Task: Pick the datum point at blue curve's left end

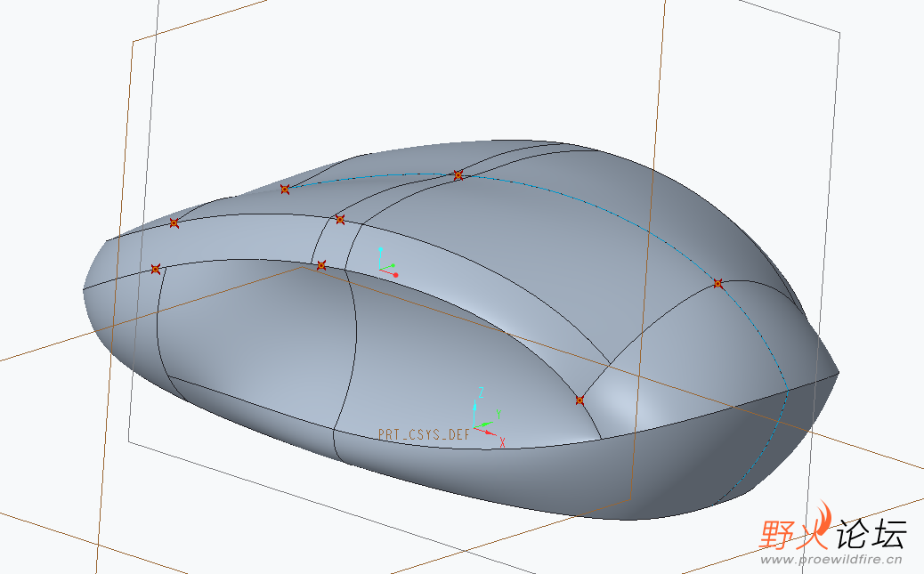Action: coord(285,190)
